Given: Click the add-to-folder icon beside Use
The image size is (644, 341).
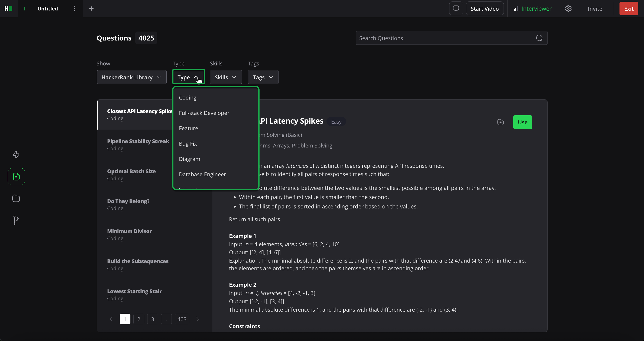Looking at the screenshot, I should click(x=501, y=122).
